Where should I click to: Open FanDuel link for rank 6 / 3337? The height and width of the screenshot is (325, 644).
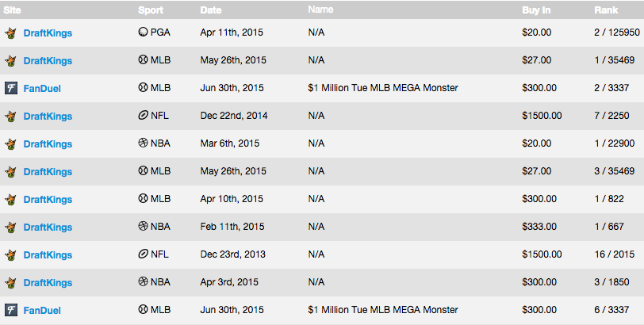tap(42, 310)
